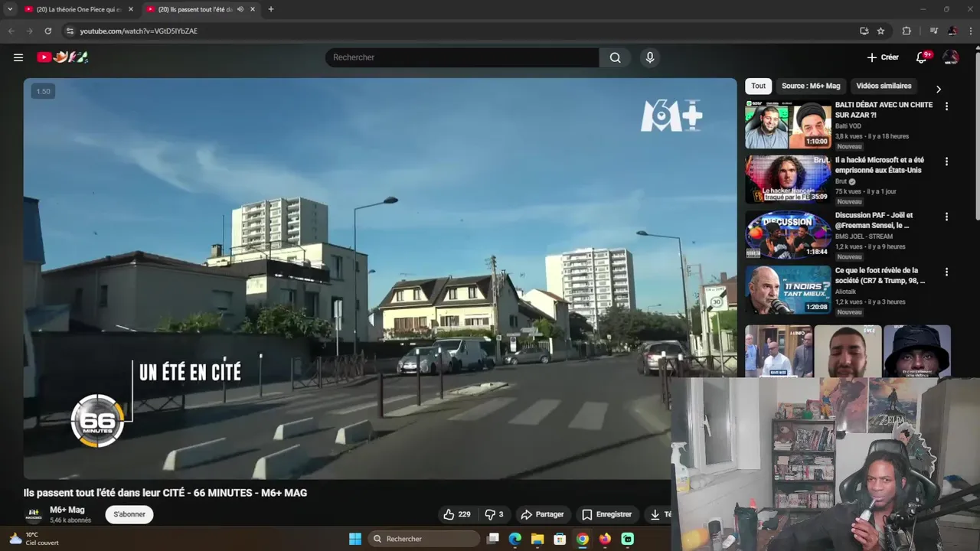Open Chrome extensions puzzle icon
The height and width of the screenshot is (551, 980).
tap(906, 31)
